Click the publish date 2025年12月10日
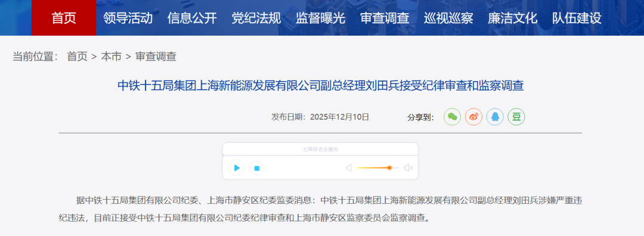 [x=340, y=117]
